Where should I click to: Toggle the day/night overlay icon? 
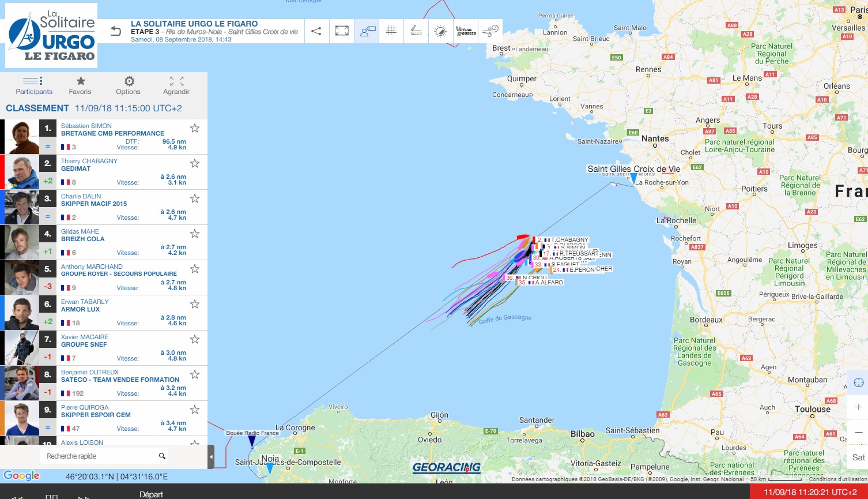pos(440,31)
